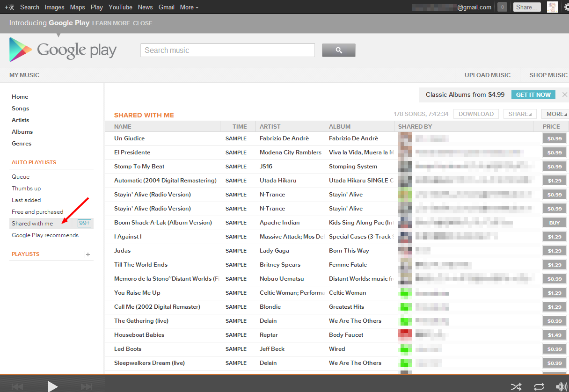Open Google Play recommends
The image size is (569, 392).
pos(45,235)
